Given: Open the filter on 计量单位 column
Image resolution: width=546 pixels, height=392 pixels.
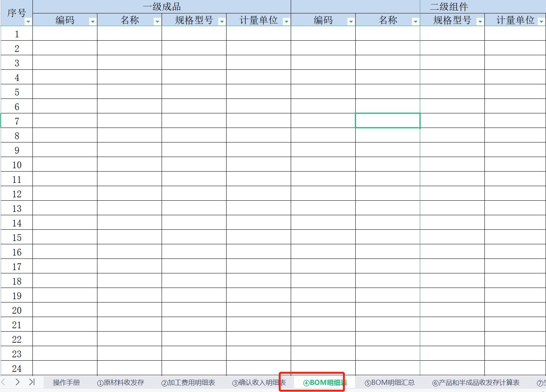Looking at the screenshot, I should (287, 21).
